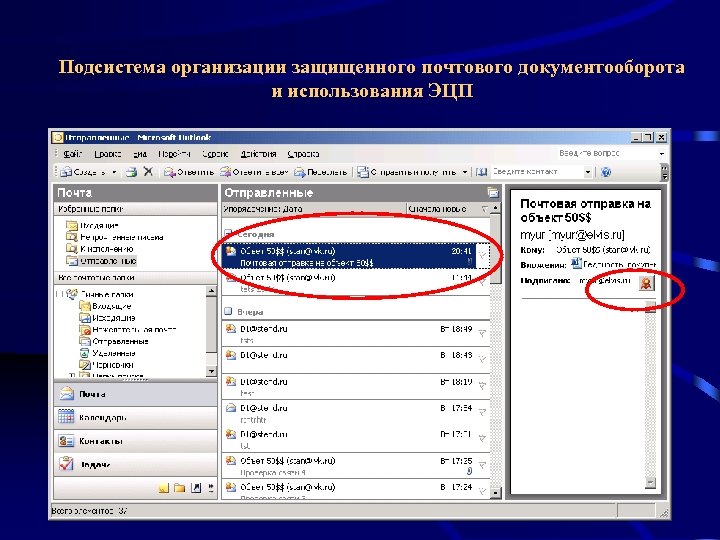The image size is (720, 540).
Task: Open the address book icon in the toolbar
Action: (x=481, y=172)
